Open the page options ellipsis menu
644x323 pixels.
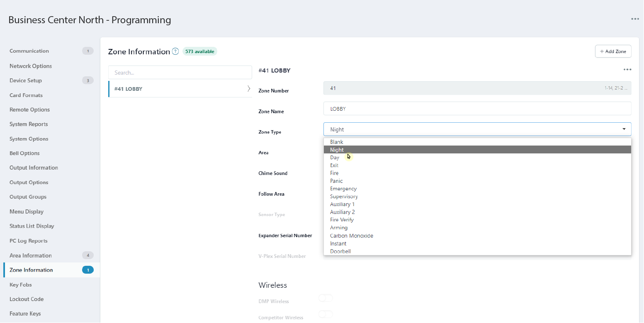point(635,19)
